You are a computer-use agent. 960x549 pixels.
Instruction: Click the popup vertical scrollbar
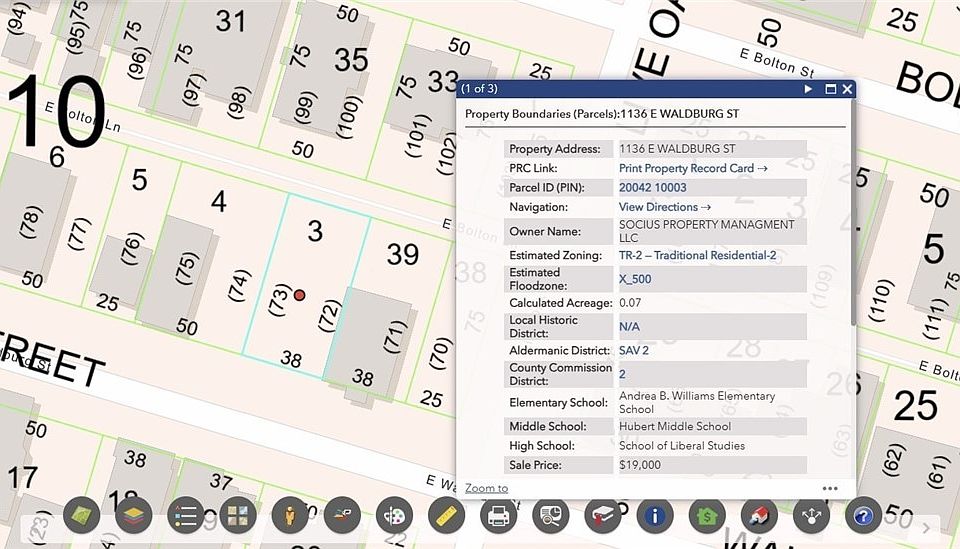point(852,212)
